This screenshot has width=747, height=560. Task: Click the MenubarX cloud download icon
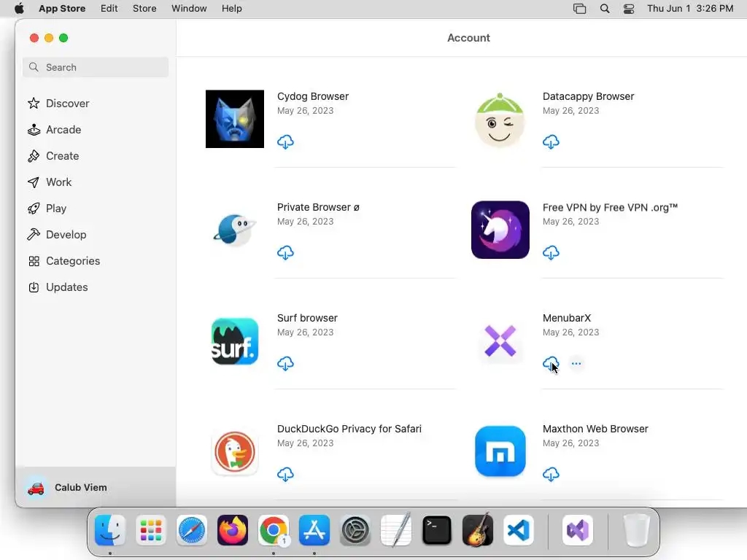551,364
